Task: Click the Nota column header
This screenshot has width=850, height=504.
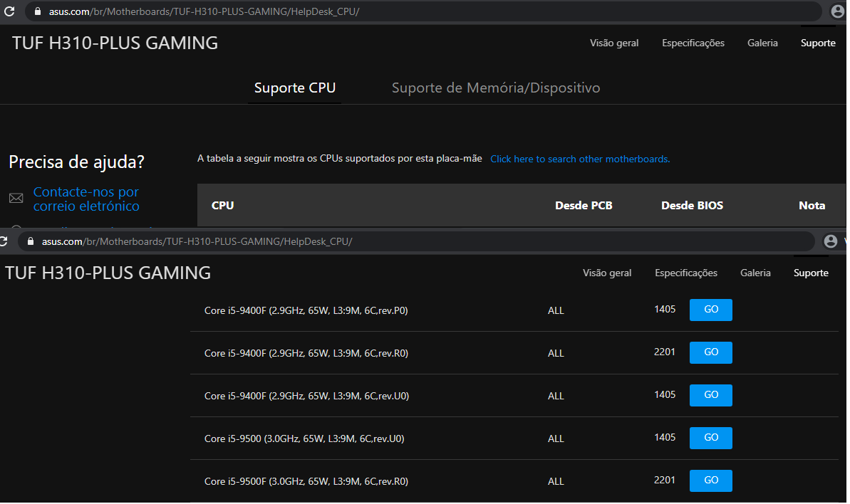Action: click(812, 205)
